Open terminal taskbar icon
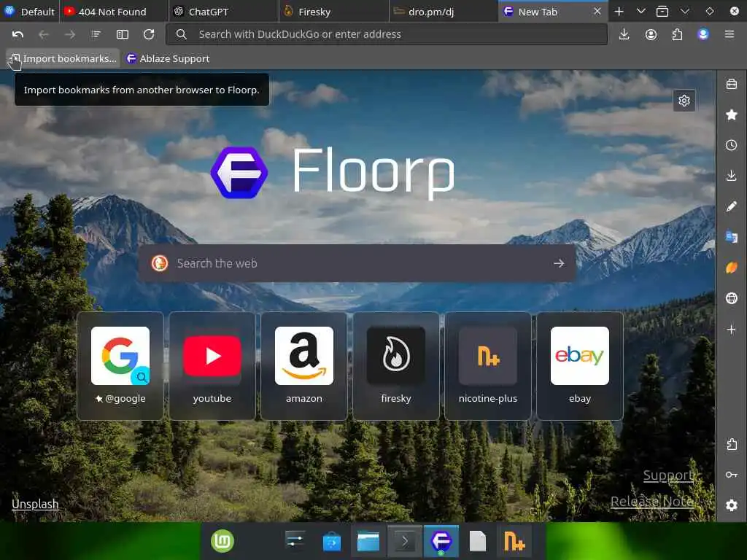 (405, 542)
